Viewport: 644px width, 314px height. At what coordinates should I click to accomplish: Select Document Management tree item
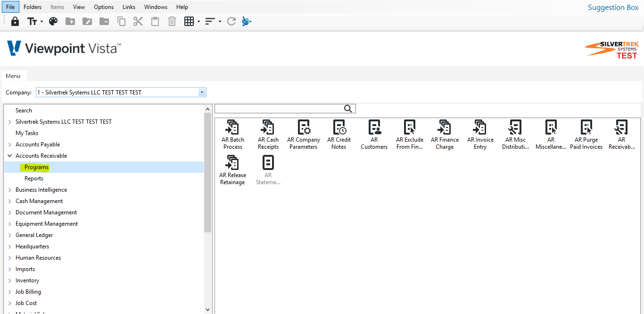tap(46, 212)
